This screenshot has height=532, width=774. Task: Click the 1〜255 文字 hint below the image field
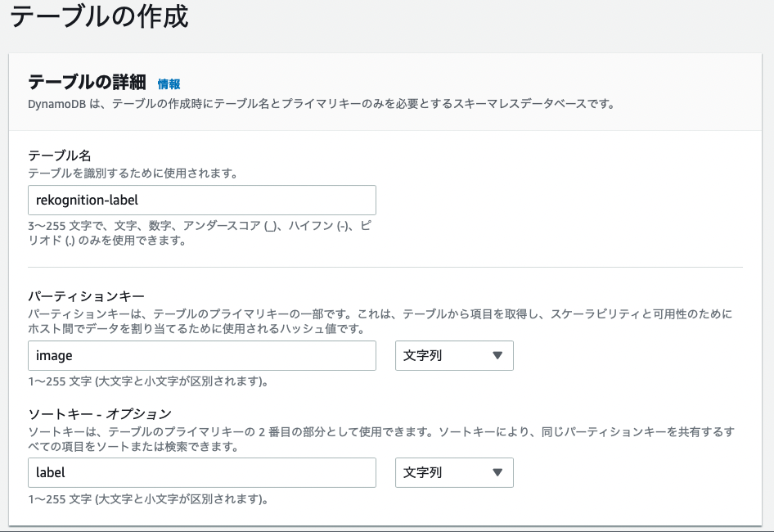point(148,381)
